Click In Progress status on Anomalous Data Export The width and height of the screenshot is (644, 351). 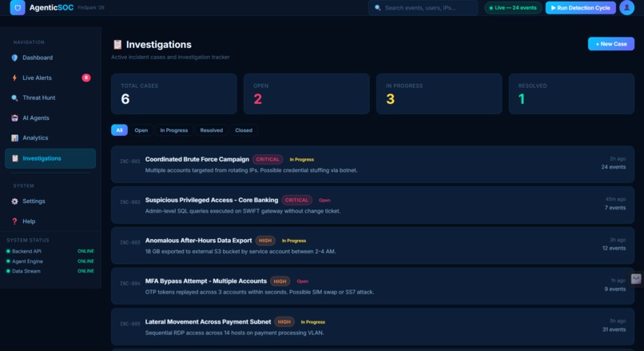tap(294, 241)
